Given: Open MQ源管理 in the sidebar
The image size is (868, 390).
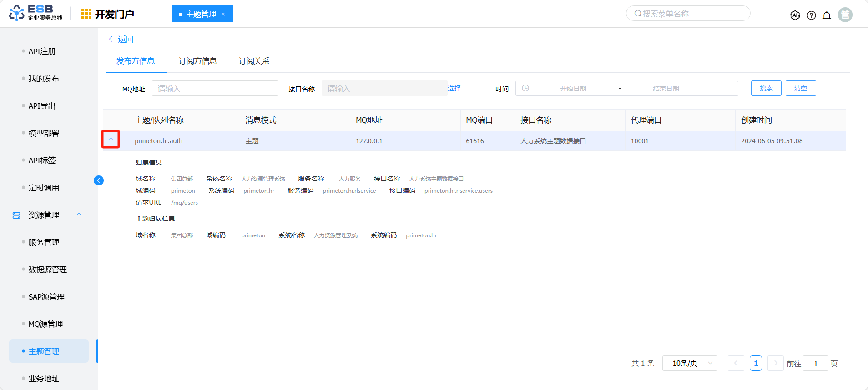Looking at the screenshot, I should coord(45,324).
